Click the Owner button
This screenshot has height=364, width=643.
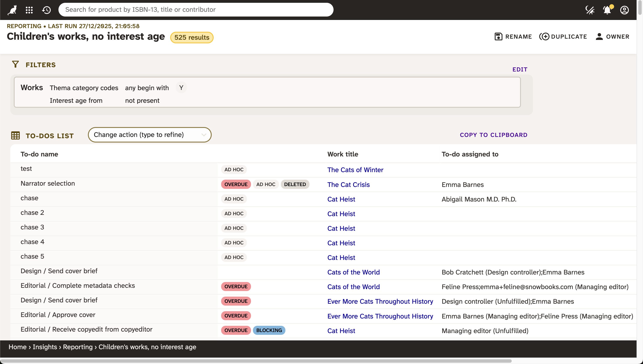612,36
